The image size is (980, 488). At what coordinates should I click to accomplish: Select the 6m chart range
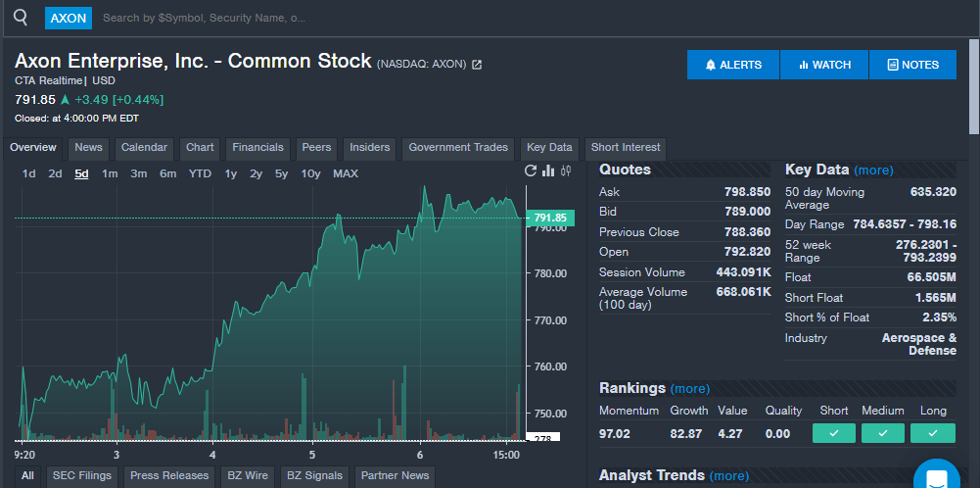coord(167,173)
